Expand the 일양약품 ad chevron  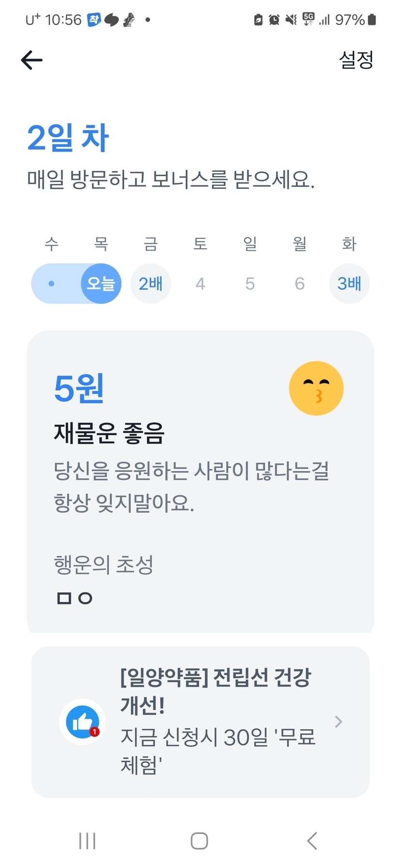(x=338, y=722)
